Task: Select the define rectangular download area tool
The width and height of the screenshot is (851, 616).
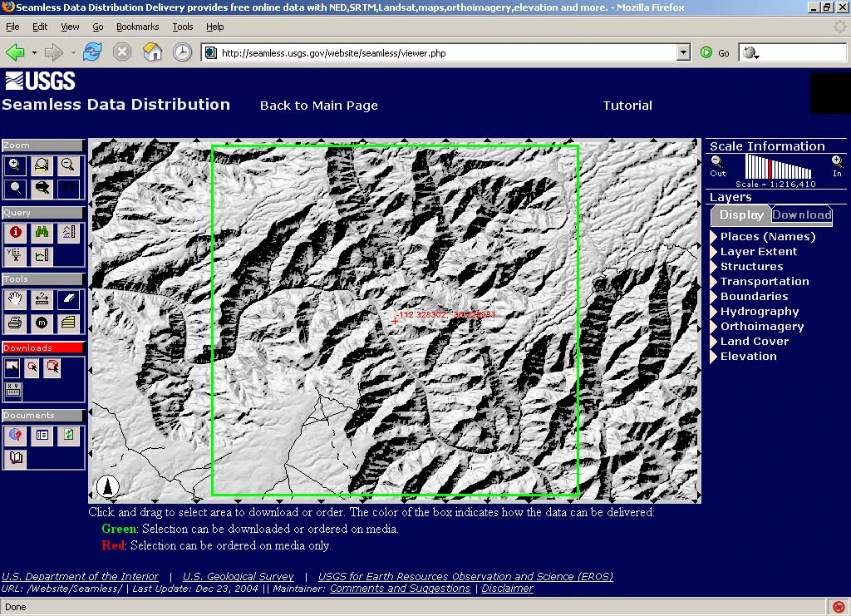Action: (x=12, y=367)
